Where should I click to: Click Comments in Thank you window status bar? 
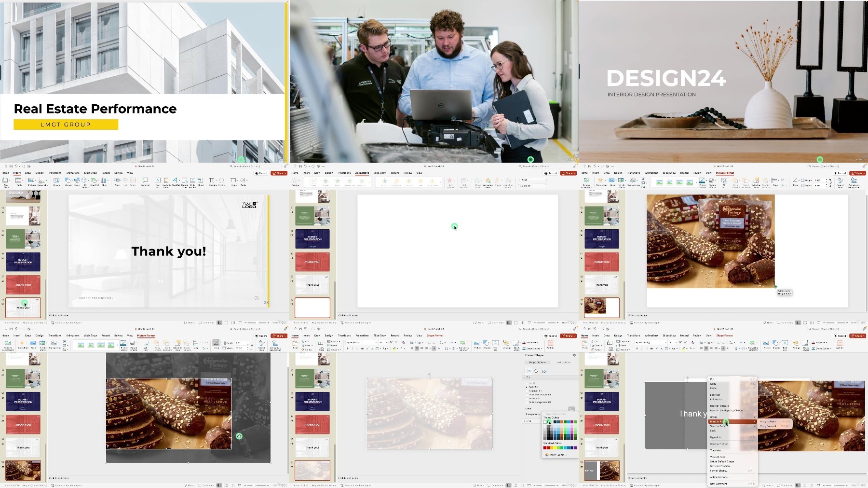(x=206, y=322)
